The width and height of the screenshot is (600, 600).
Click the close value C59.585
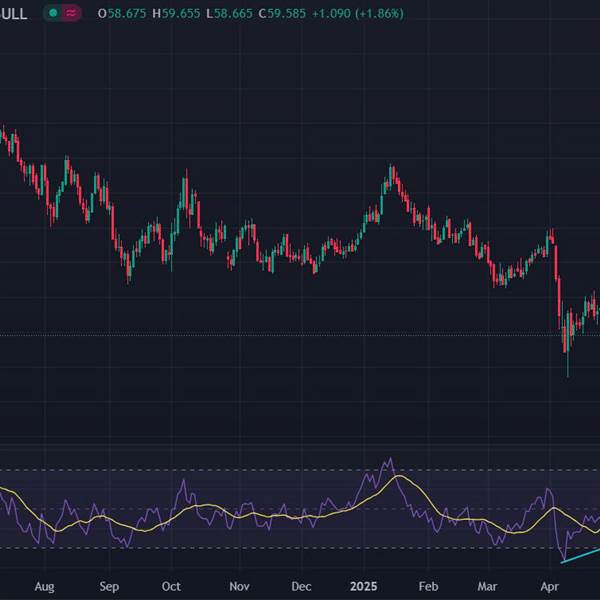coord(282,14)
